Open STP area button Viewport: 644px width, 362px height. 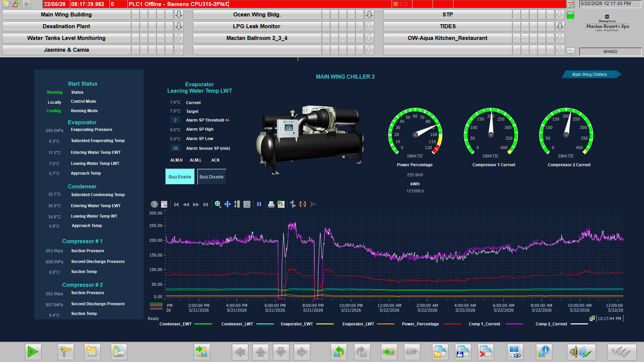(448, 14)
